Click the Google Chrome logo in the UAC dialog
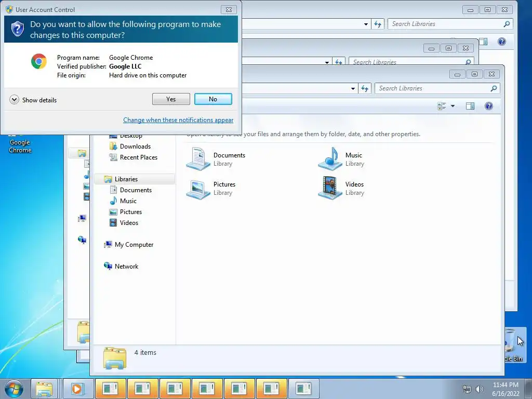This screenshot has height=399, width=532. 38,61
